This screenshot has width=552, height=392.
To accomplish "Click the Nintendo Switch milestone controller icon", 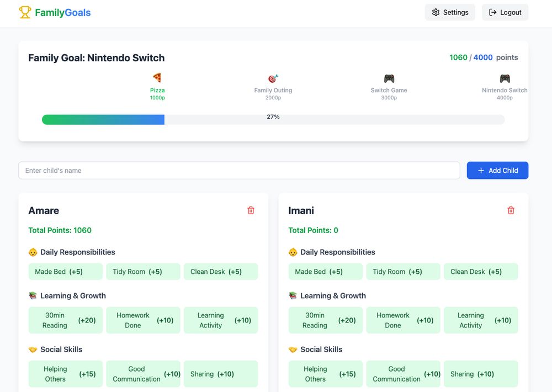I will [505, 78].
